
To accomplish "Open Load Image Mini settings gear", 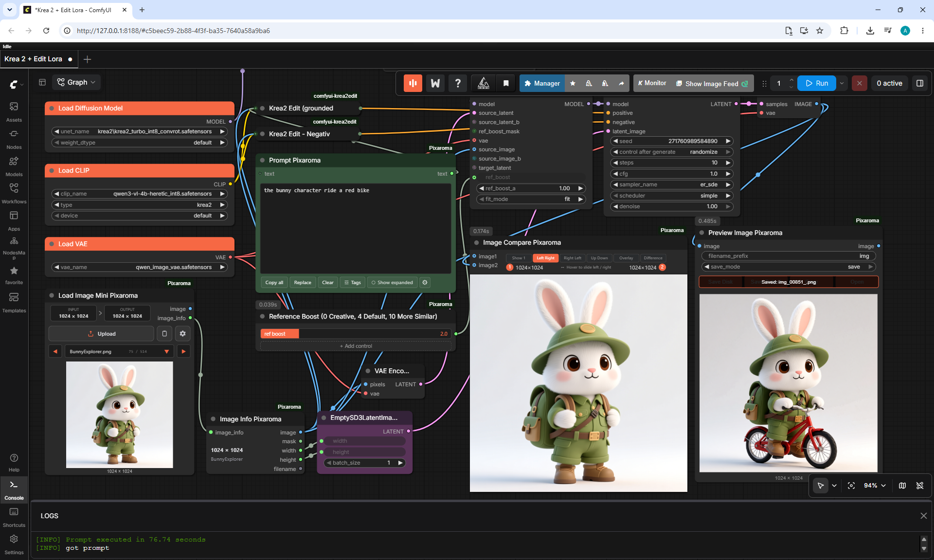I will [x=182, y=334].
